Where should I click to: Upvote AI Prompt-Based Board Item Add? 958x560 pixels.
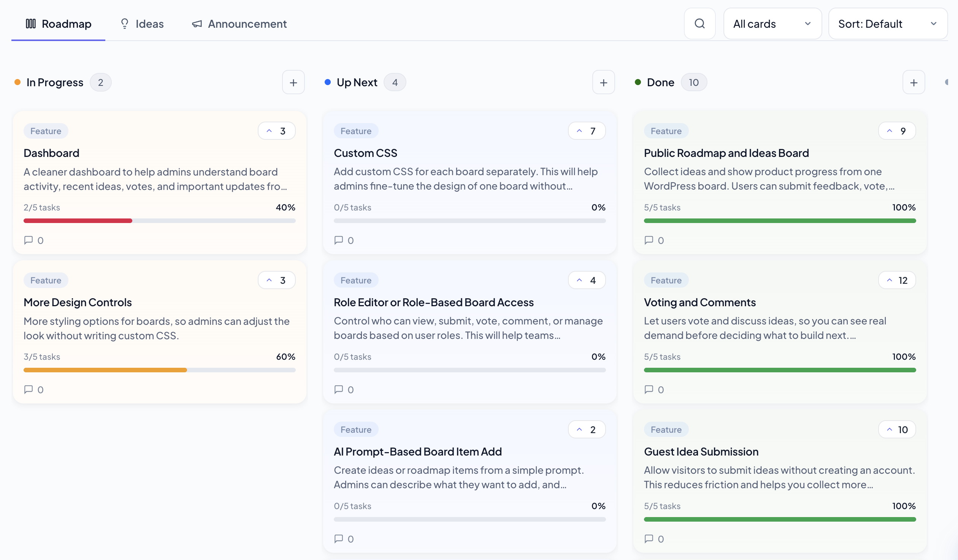tap(587, 430)
